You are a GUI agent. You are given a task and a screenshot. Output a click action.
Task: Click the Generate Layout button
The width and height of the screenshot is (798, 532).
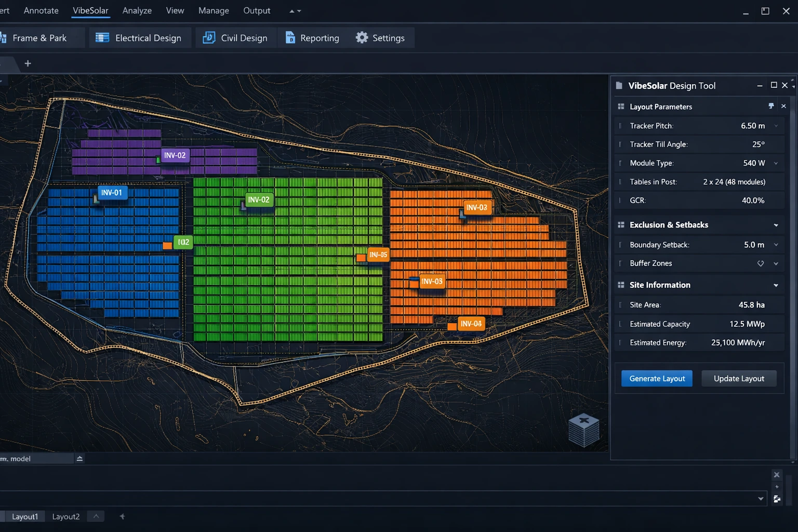(x=656, y=378)
